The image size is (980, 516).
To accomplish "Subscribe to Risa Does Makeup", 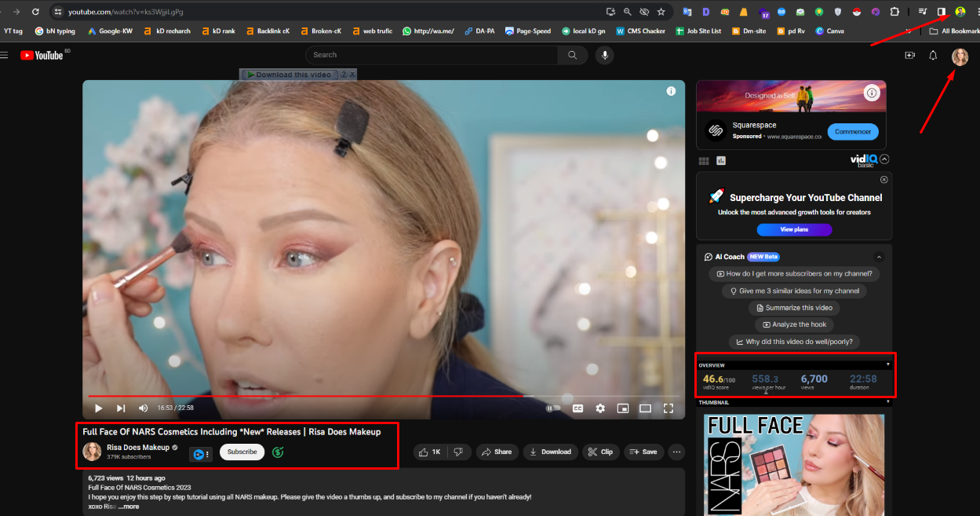I will [x=242, y=452].
